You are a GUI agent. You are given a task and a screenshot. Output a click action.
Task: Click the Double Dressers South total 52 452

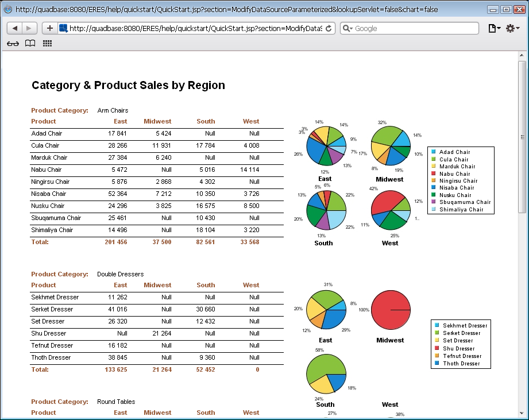(206, 369)
